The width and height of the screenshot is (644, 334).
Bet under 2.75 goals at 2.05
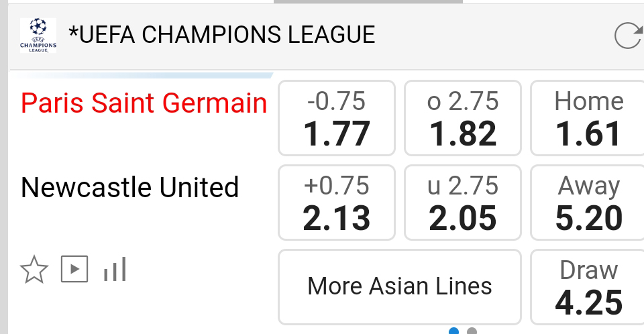(463, 202)
